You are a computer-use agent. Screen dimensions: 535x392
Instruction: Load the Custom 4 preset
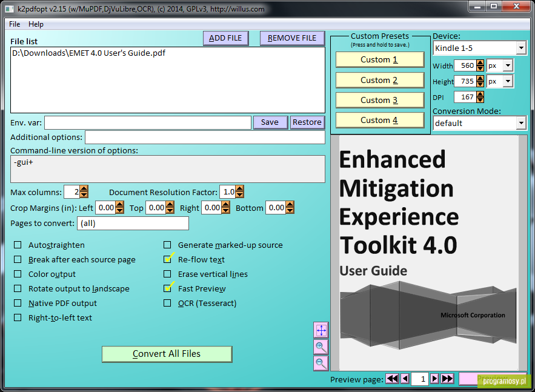[x=379, y=121]
